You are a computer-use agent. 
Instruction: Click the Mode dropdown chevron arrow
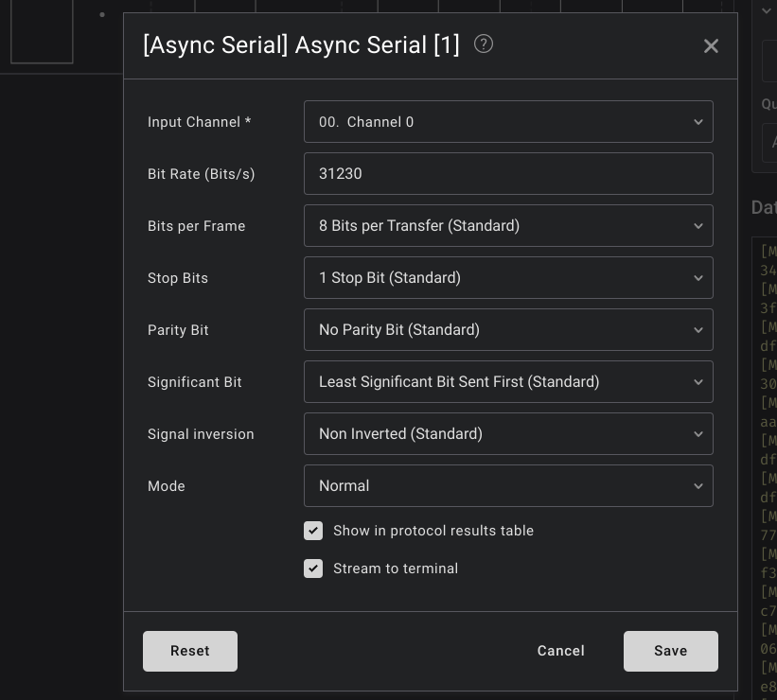click(698, 486)
